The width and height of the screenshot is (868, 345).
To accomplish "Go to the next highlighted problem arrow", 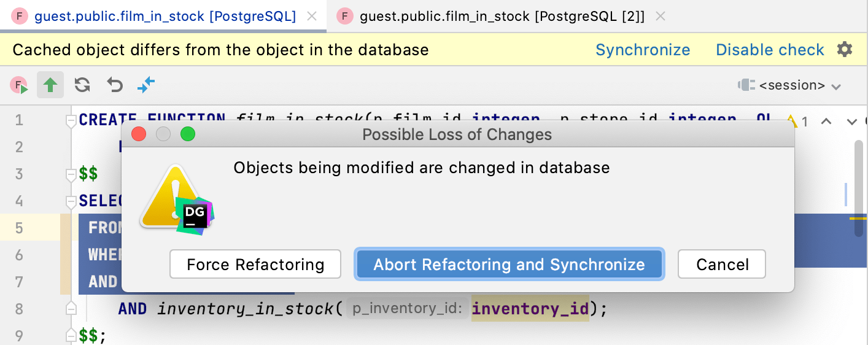I will pyautogui.click(x=852, y=122).
